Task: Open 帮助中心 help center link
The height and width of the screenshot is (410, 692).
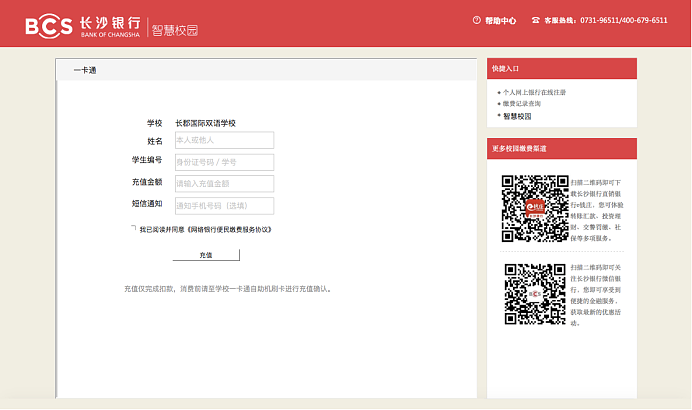Action: pyautogui.click(x=500, y=20)
